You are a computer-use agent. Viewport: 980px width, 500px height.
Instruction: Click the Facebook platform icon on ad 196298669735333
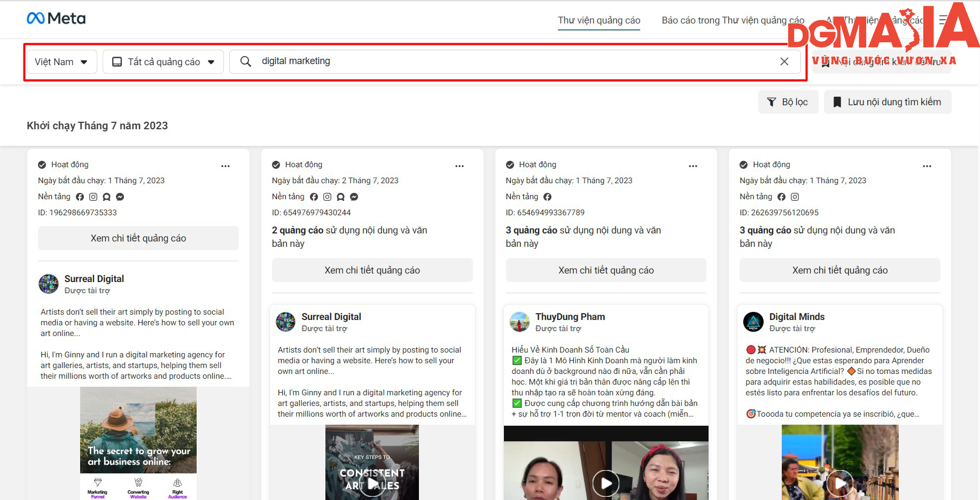80,197
